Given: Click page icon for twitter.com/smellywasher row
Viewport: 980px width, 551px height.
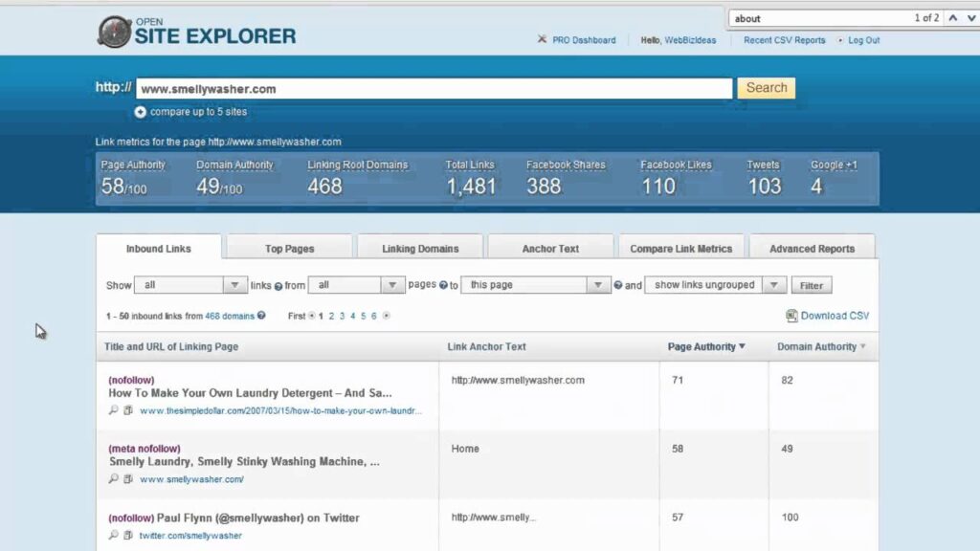Looking at the screenshot, I should (128, 536).
